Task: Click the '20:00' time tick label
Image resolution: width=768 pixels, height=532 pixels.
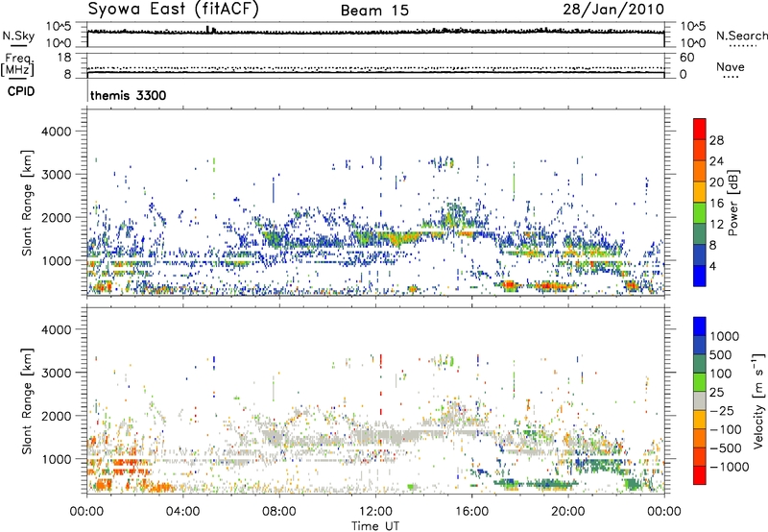Action: (x=568, y=512)
